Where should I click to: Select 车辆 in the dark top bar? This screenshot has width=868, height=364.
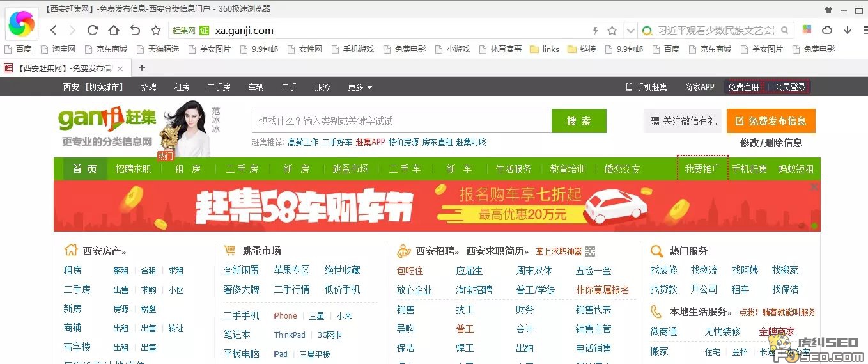pos(256,87)
